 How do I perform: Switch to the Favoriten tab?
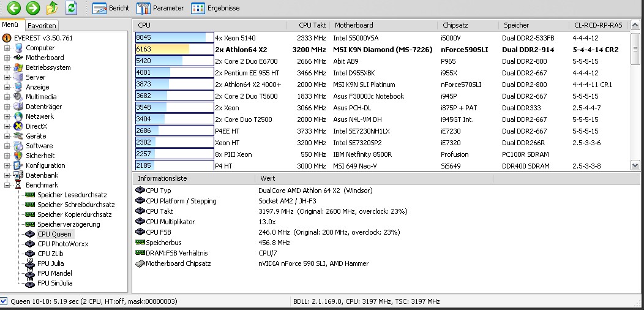pyautogui.click(x=42, y=26)
